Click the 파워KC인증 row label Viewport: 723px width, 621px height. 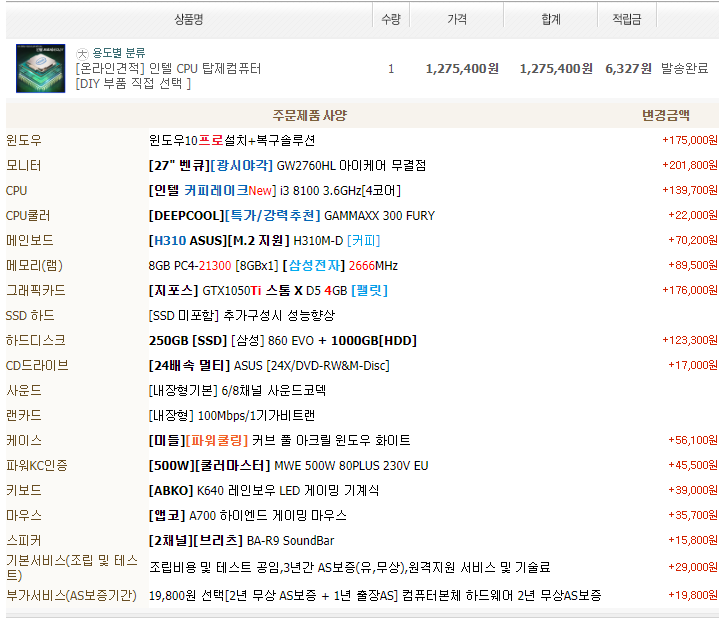tap(36, 466)
